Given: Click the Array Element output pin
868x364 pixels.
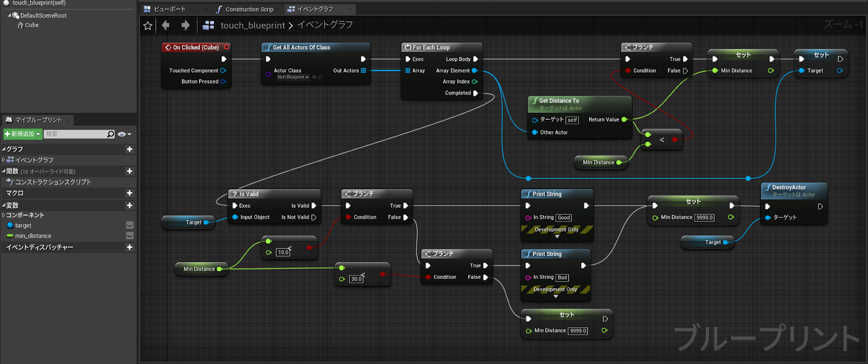Looking at the screenshot, I should point(475,71).
